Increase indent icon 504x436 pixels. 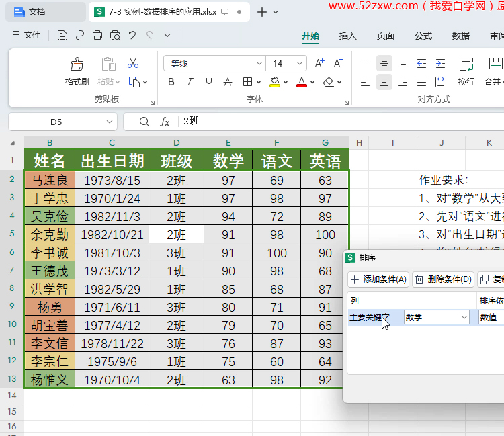[440, 63]
